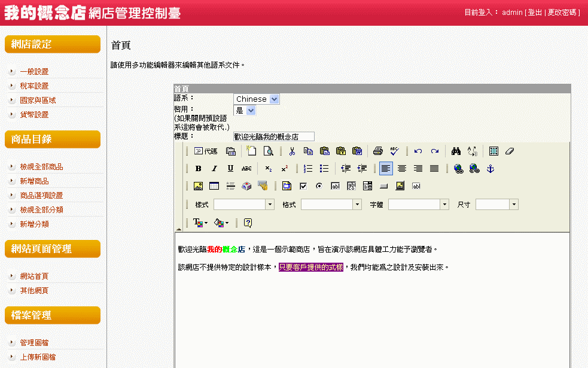This screenshot has width=588, height=368.
Task: Open the 尺寸 size dropdown
Action: click(514, 205)
